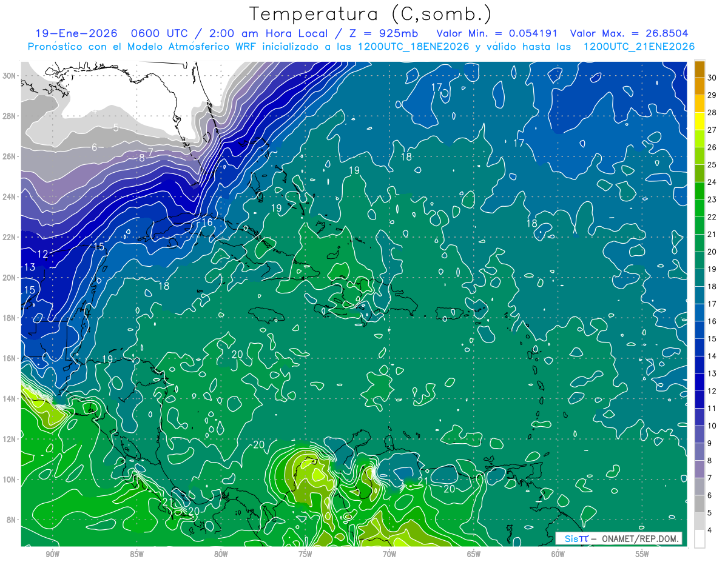The image size is (728, 562).
Task: Click the "55W" longitude axis label
Action: tap(642, 554)
